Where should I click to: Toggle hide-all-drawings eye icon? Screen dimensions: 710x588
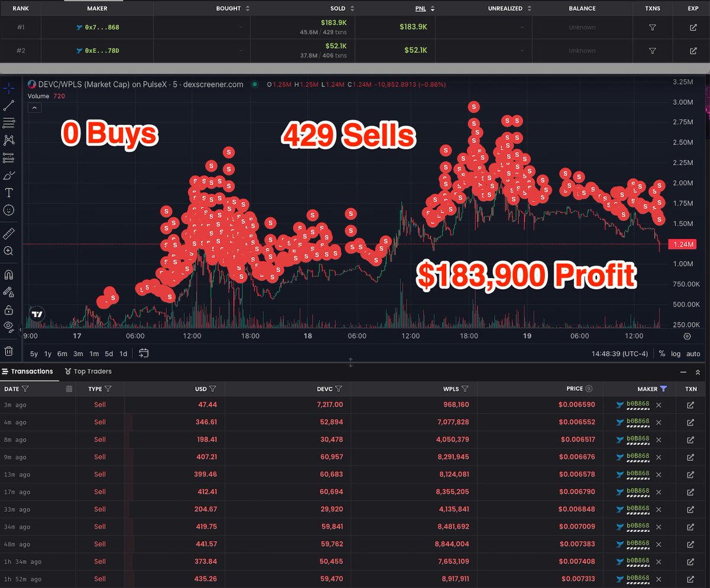9,326
